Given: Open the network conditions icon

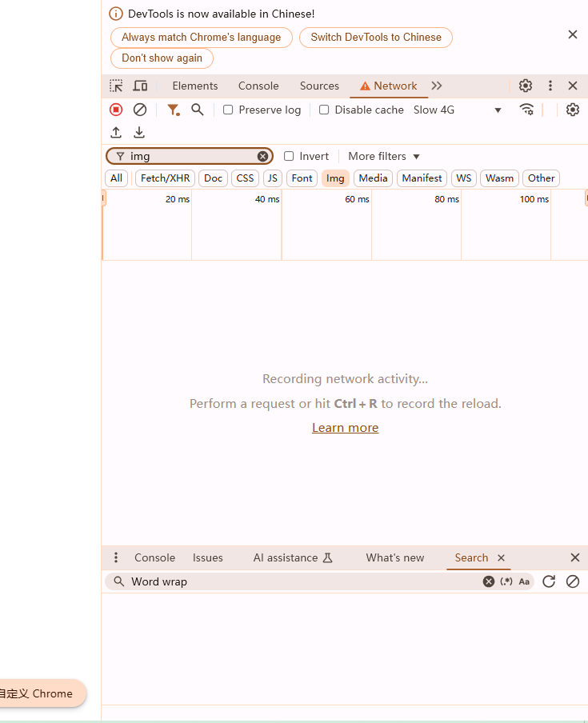Looking at the screenshot, I should click(x=526, y=110).
